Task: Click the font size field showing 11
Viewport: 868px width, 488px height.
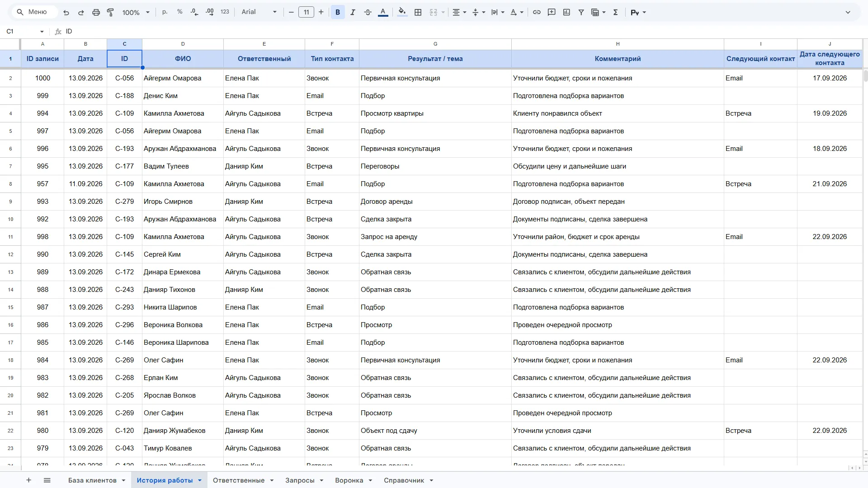Action: (306, 12)
